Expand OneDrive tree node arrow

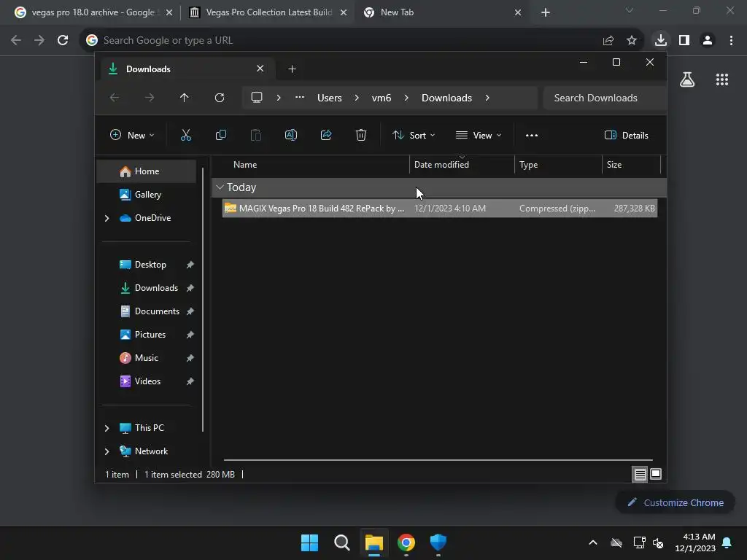[107, 218]
